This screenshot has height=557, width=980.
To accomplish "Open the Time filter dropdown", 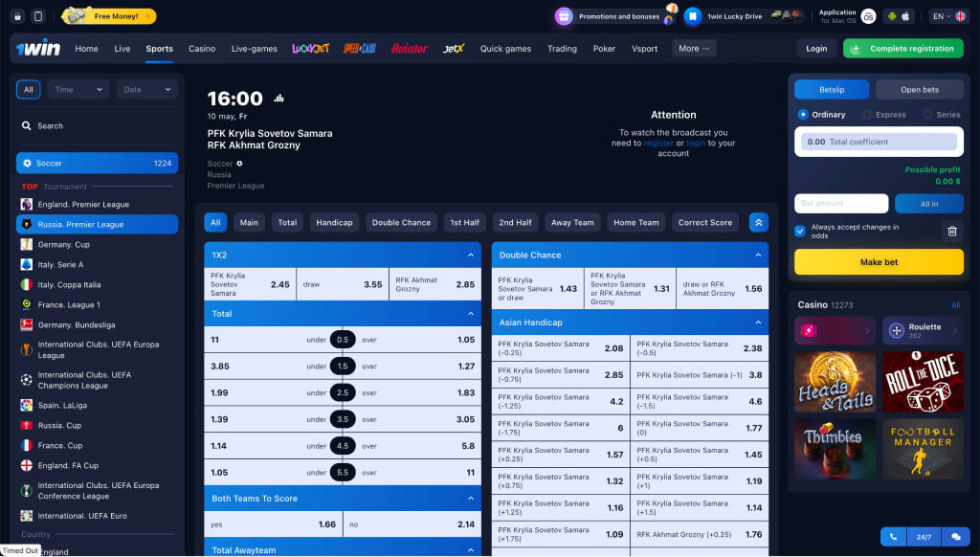I will [78, 90].
